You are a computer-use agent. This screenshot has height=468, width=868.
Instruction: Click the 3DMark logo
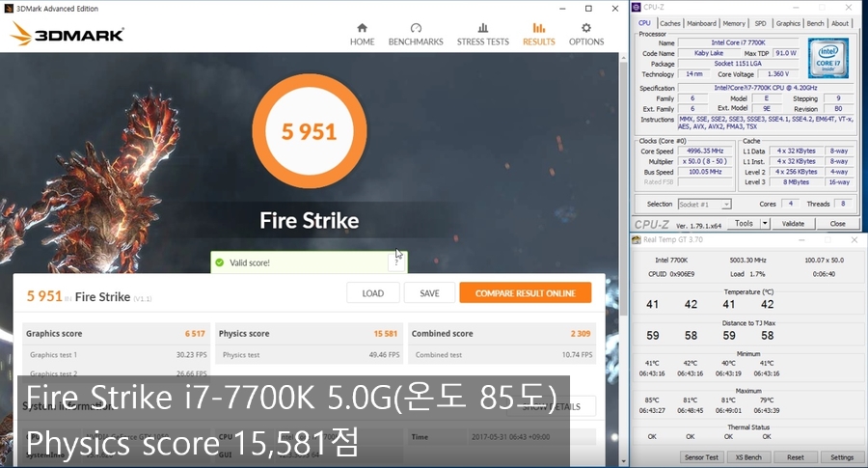(67, 34)
